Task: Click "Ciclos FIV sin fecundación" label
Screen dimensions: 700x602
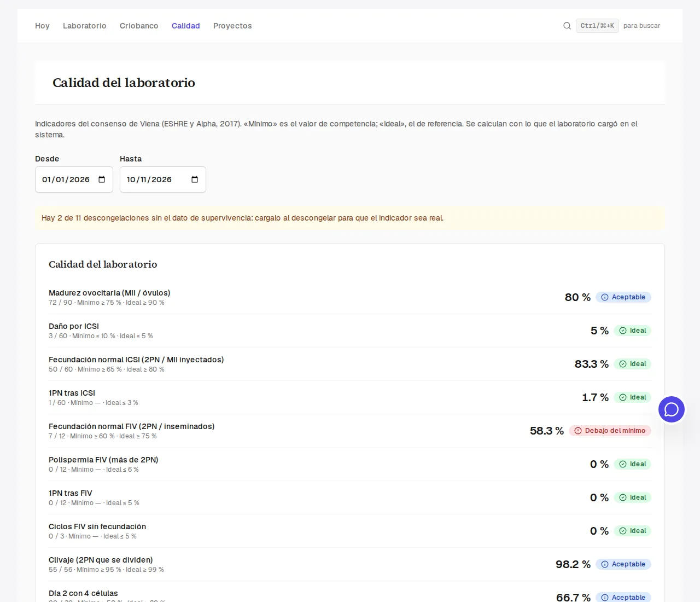Action: coord(97,526)
